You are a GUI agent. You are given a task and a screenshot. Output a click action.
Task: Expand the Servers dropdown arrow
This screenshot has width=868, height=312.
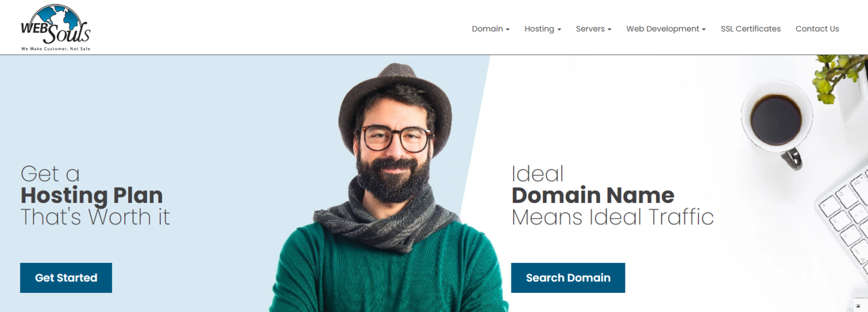point(609,29)
